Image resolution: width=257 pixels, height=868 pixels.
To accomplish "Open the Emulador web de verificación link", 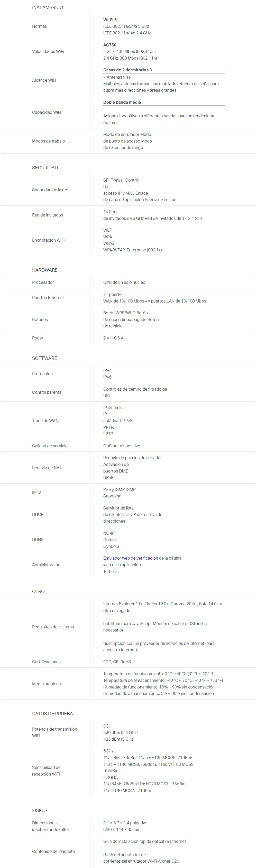I will (x=131, y=558).
